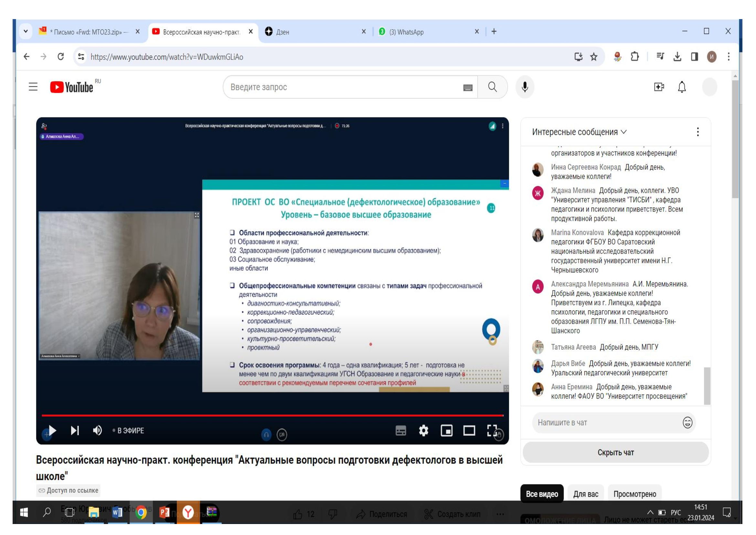The image size is (756, 535).
Task: Click the Create video icon
Action: click(x=658, y=87)
